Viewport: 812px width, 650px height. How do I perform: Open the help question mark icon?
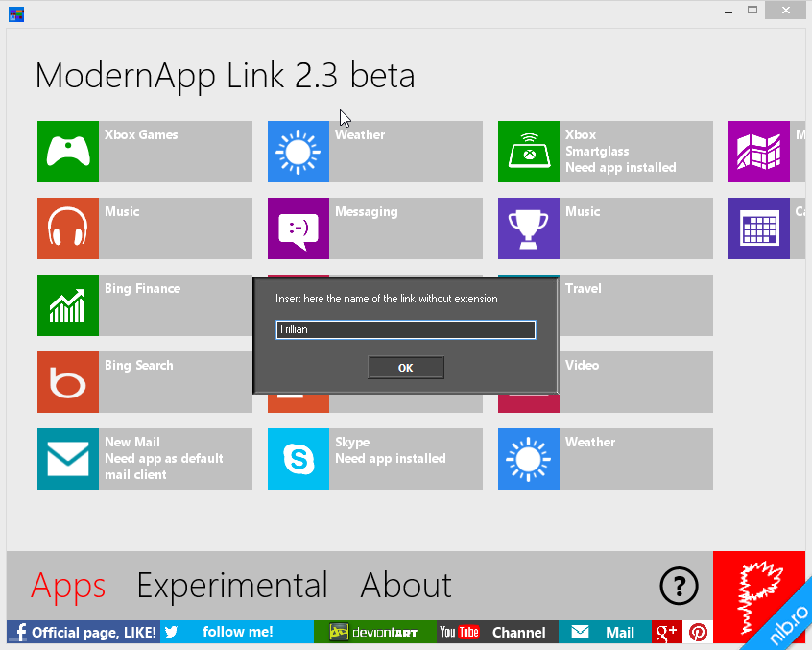click(x=679, y=586)
